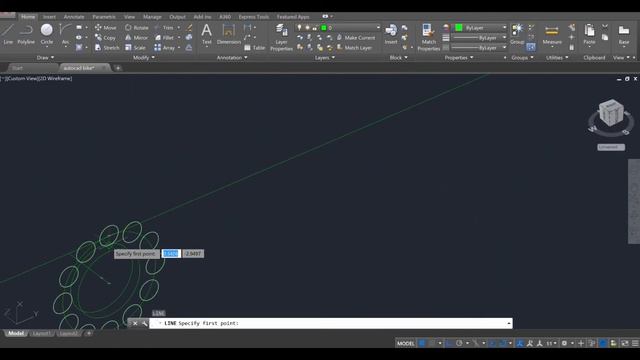Image resolution: width=640 pixels, height=360 pixels.
Task: Select the Polyline tool
Action: tap(26, 33)
